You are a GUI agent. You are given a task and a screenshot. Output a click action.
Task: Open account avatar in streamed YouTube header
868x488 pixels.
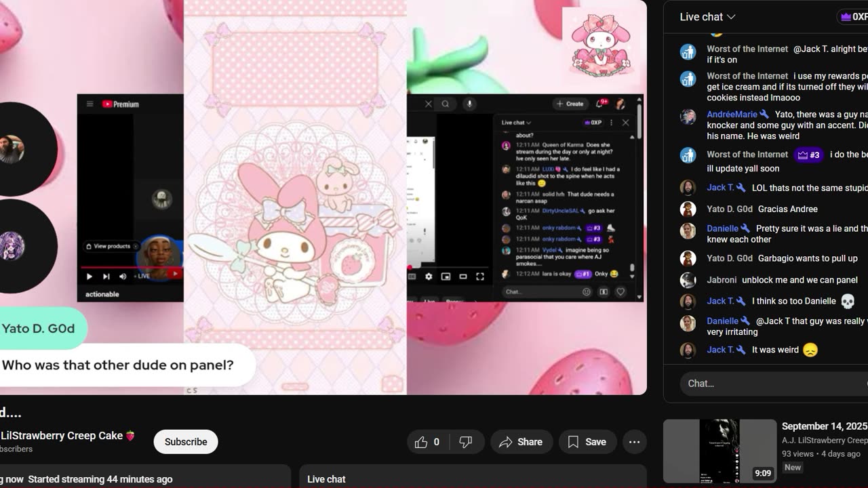tap(620, 104)
